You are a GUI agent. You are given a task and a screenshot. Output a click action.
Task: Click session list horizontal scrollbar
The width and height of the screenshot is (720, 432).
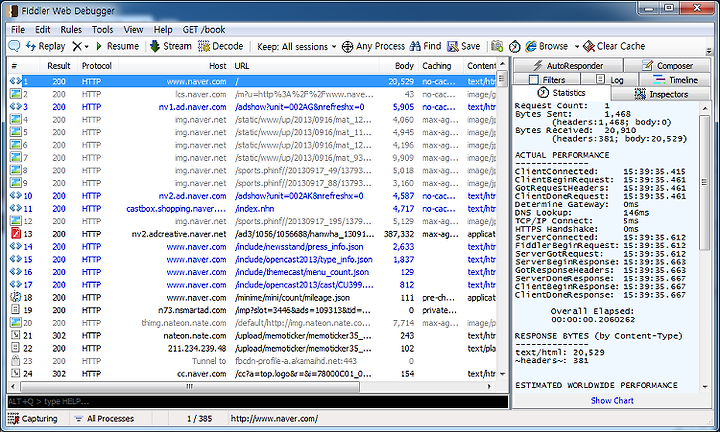(x=189, y=387)
